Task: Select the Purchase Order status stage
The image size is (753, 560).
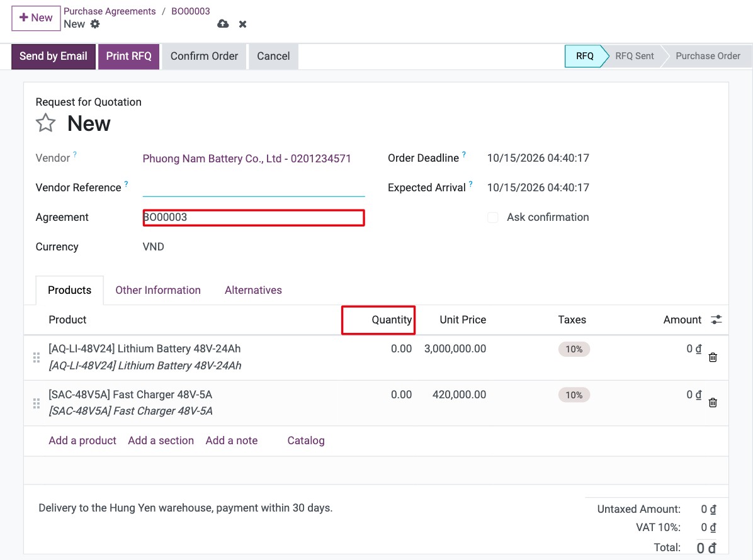Action: pos(708,56)
